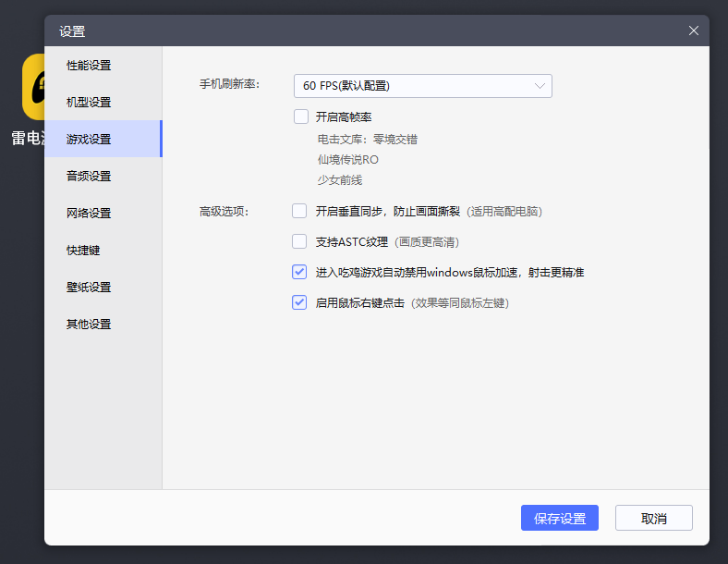The image size is (728, 564).
Task: Click the LDPlayer yellow app icon
Action: click(33, 87)
